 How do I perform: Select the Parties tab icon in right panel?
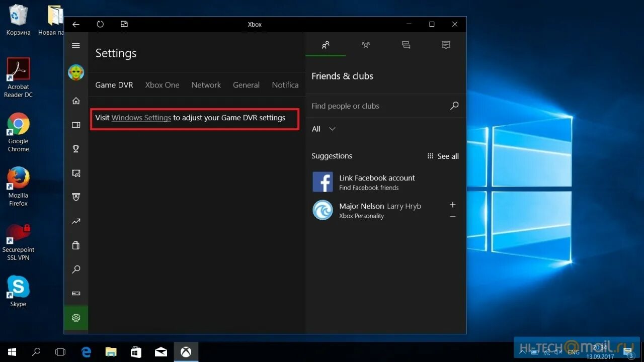point(366,45)
